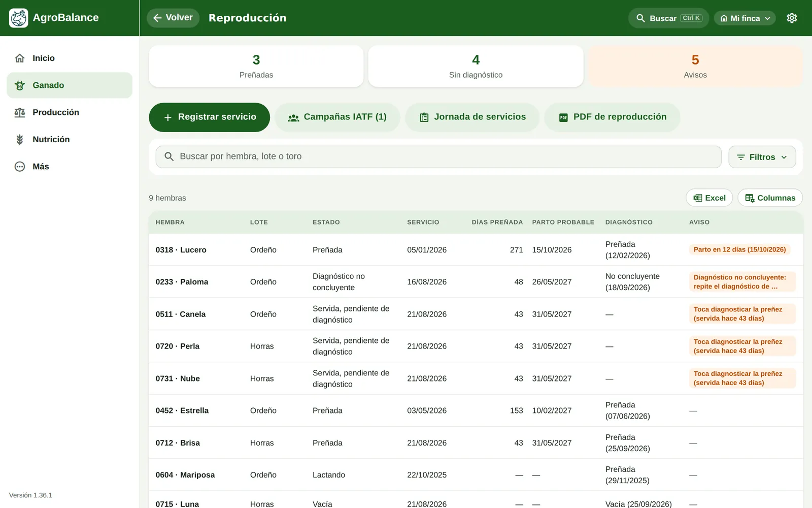Click the Parto en 12 días alert
Image resolution: width=812 pixels, height=508 pixels.
tap(739, 249)
